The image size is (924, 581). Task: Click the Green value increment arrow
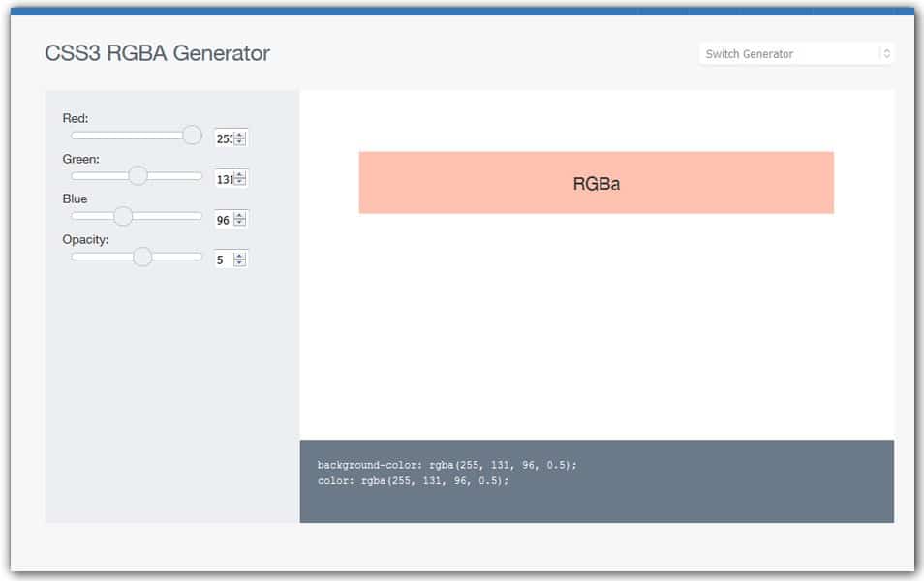(239, 173)
